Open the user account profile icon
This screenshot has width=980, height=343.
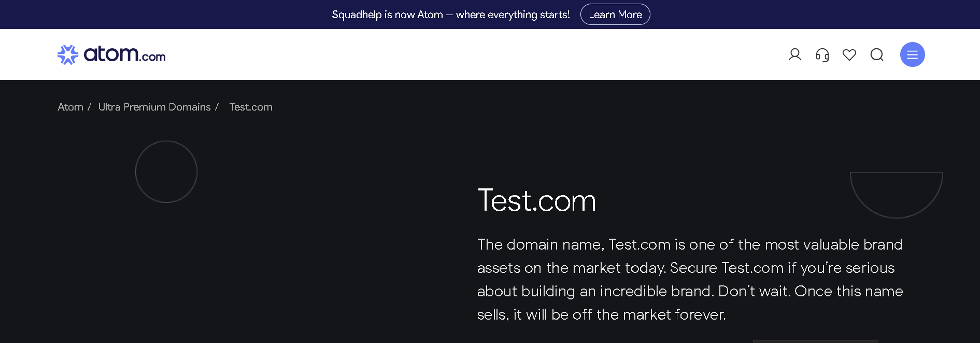pos(795,54)
